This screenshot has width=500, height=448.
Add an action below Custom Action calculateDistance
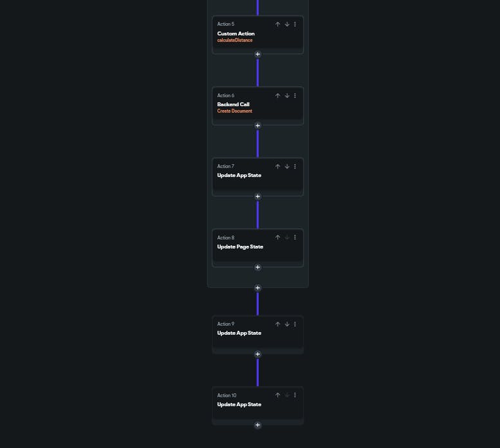tap(258, 54)
